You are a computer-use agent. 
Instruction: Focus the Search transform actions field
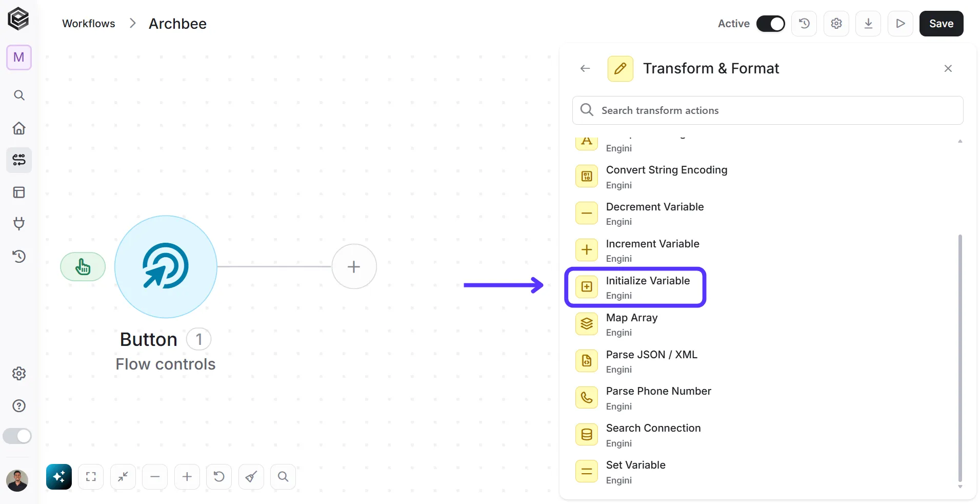pos(768,110)
